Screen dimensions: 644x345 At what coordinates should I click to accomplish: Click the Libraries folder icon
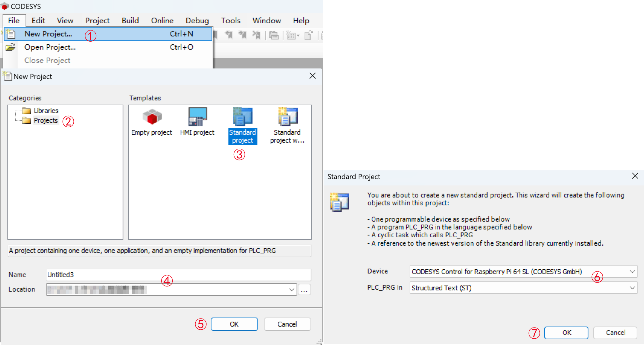(27, 111)
